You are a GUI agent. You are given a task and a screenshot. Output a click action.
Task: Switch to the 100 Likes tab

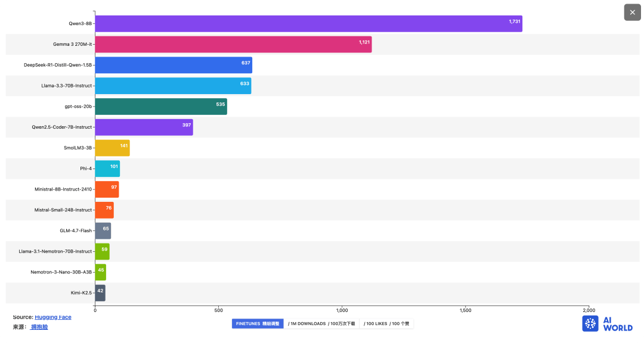(x=386, y=324)
